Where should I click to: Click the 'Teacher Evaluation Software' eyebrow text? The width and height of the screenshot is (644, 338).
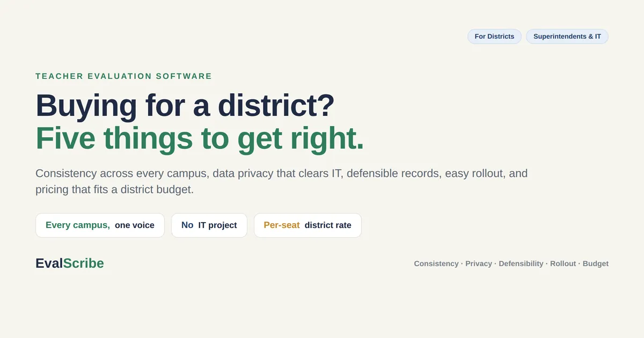click(x=124, y=76)
